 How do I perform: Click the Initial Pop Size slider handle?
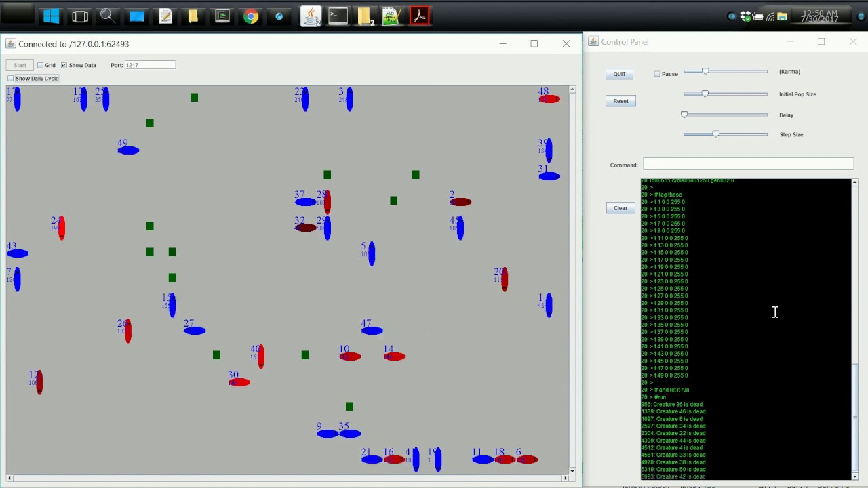pos(705,94)
